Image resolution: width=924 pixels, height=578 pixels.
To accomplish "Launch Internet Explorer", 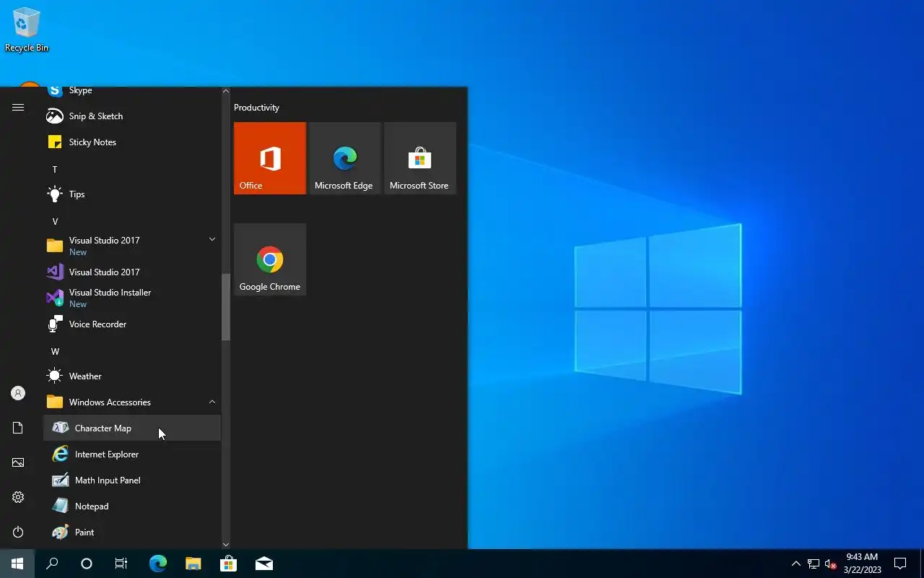I will coord(132,454).
